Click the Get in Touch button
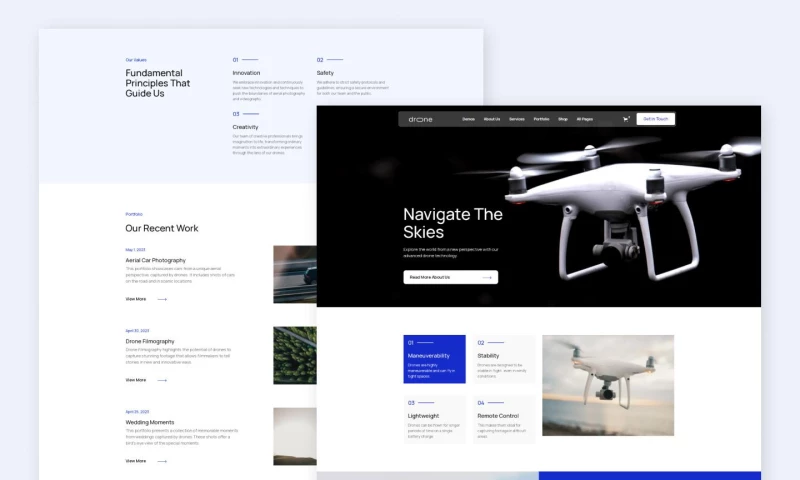 click(x=656, y=119)
